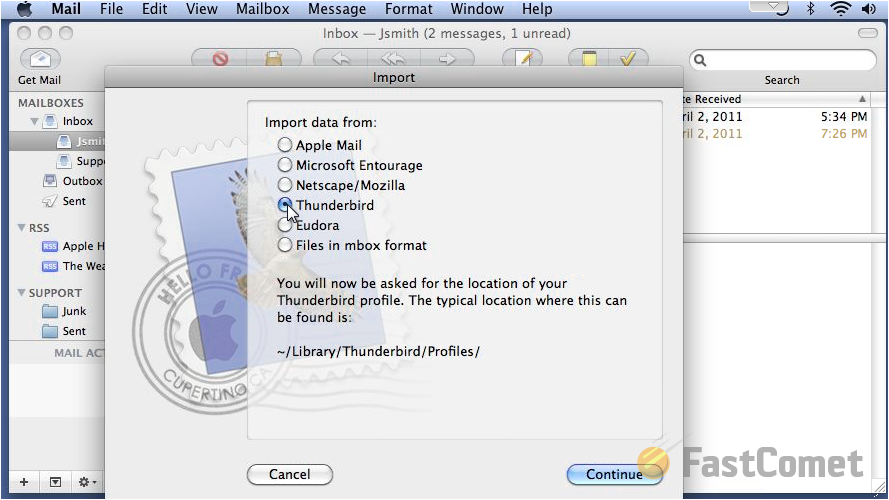Select the Thunderbird radio button
The image size is (889, 500).
pyautogui.click(x=285, y=204)
